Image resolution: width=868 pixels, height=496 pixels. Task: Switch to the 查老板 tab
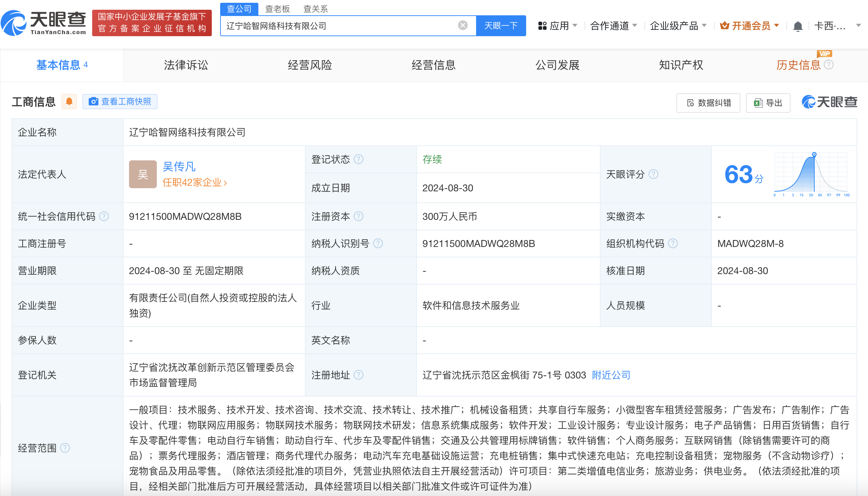(x=277, y=9)
